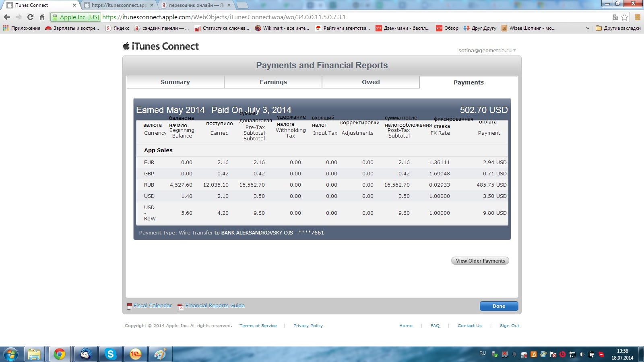The width and height of the screenshot is (644, 362).
Task: Open the Owed tab
Action: coord(371,82)
